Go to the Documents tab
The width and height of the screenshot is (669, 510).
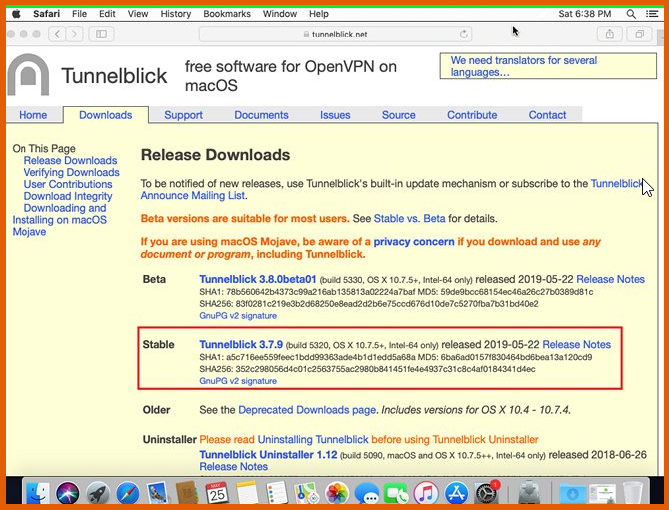pyautogui.click(x=261, y=115)
